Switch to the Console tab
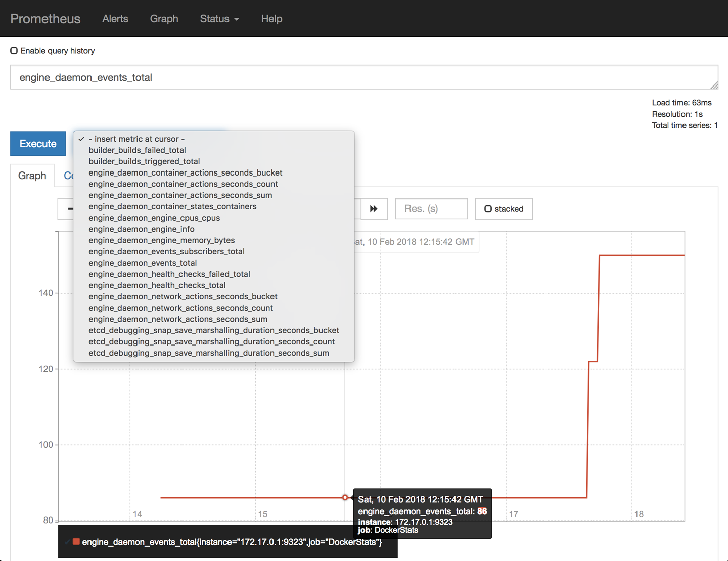 point(72,176)
